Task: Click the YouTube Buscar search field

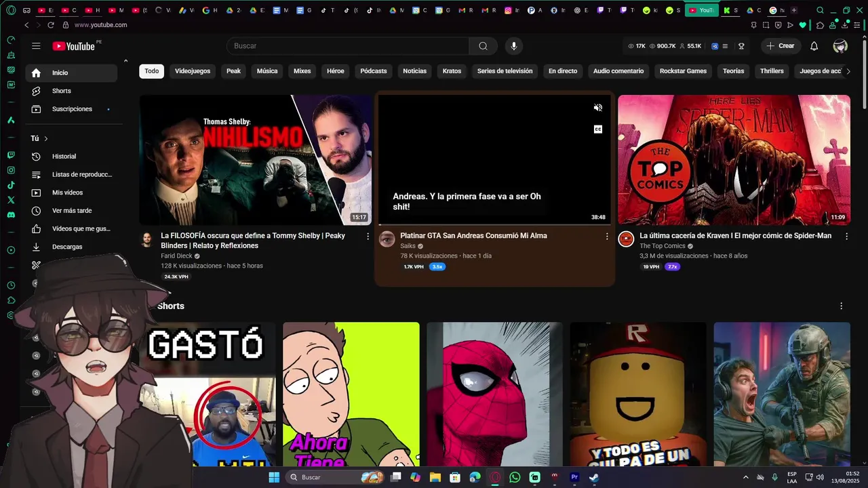Action: (x=348, y=46)
